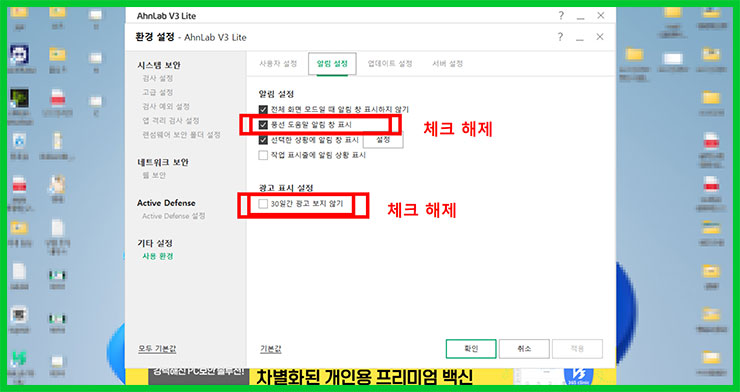Select 사용 환경 under 기타 설정
This screenshot has width=740, height=392.
[158, 257]
